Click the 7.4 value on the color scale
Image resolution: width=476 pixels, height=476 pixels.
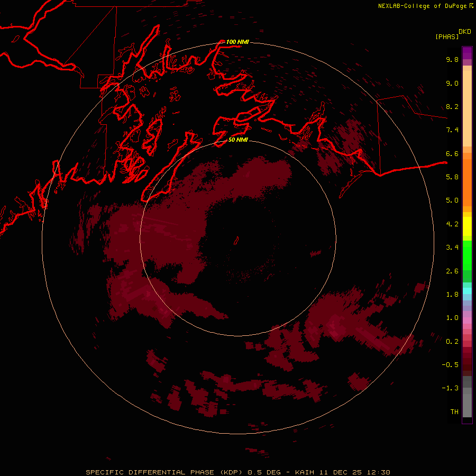[452, 130]
